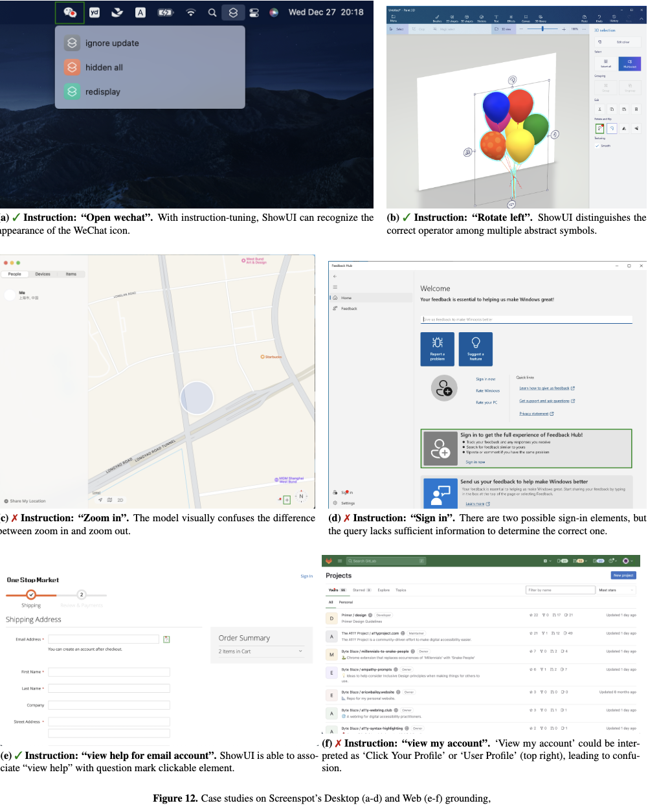This screenshot has width=659, height=812.
Task: Click New project in GitLab
Action: (623, 575)
